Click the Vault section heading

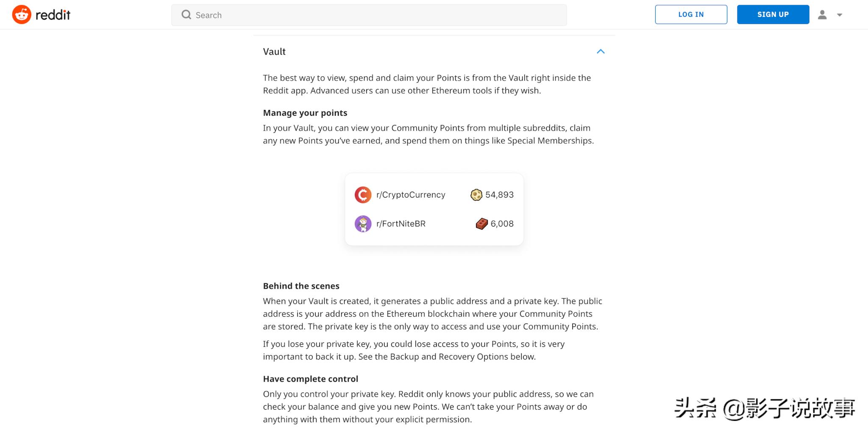click(274, 52)
